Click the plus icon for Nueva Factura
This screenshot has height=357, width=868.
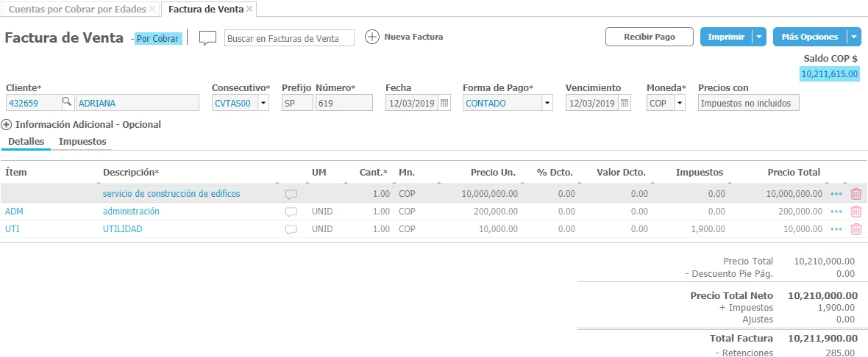coord(372,37)
